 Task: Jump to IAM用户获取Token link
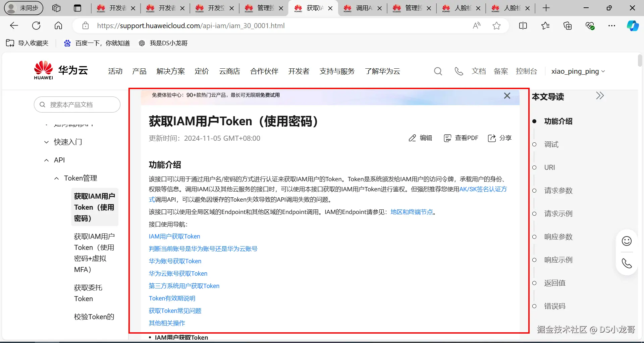coord(174,236)
